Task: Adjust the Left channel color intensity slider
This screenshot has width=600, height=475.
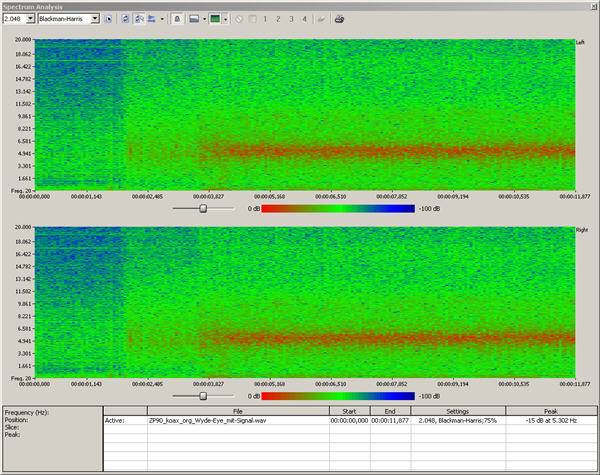Action: (x=203, y=208)
